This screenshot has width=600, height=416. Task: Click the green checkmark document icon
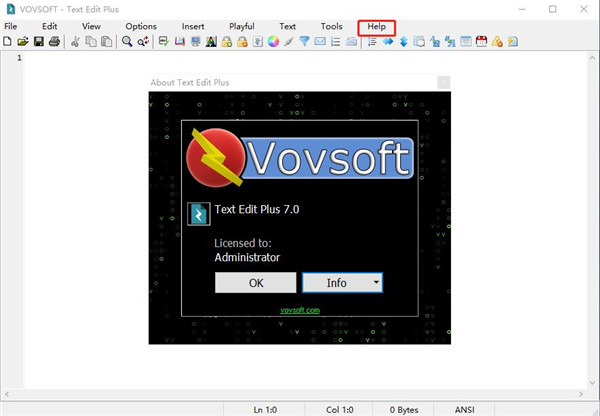164,41
